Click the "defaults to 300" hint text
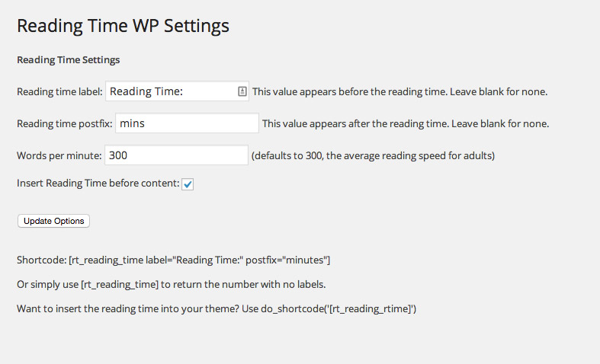This screenshot has width=600, height=364. pos(373,155)
